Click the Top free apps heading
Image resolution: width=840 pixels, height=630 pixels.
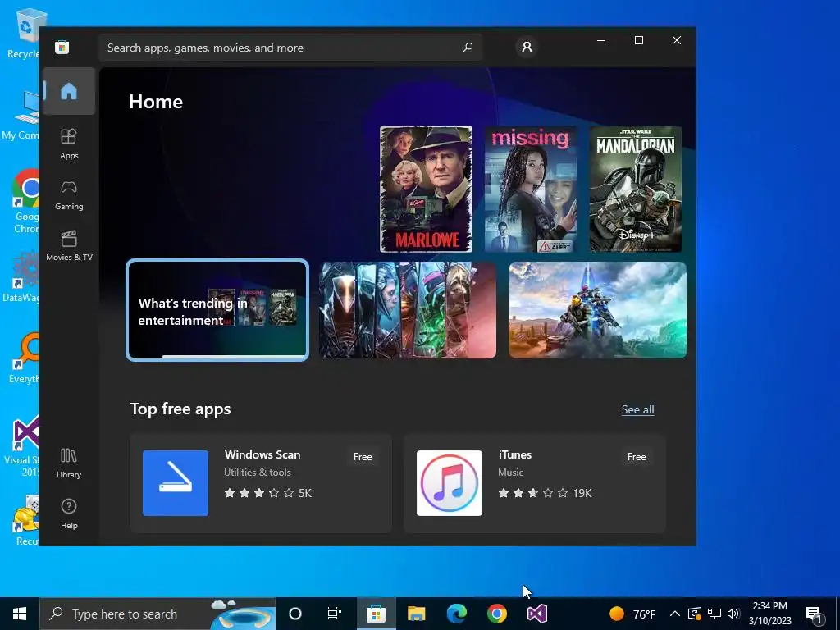(180, 409)
